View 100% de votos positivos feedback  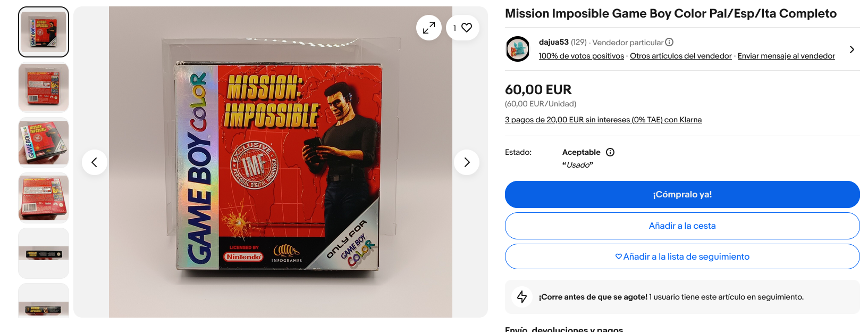point(581,56)
